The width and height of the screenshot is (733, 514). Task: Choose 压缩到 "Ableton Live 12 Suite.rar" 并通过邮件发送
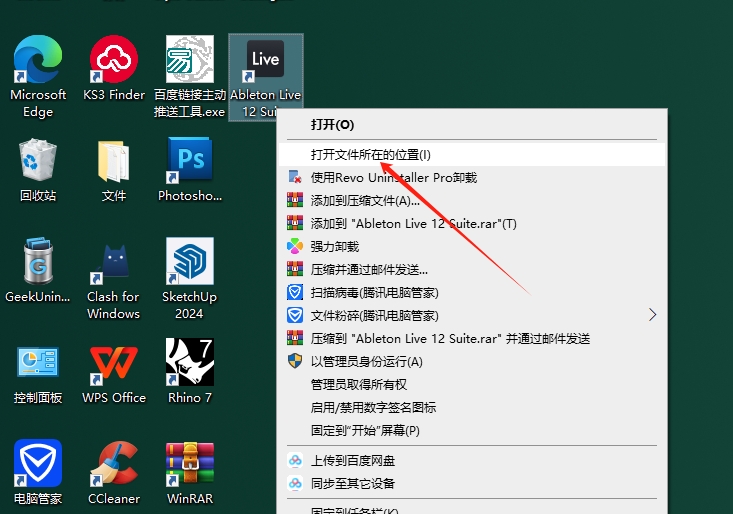(472, 338)
